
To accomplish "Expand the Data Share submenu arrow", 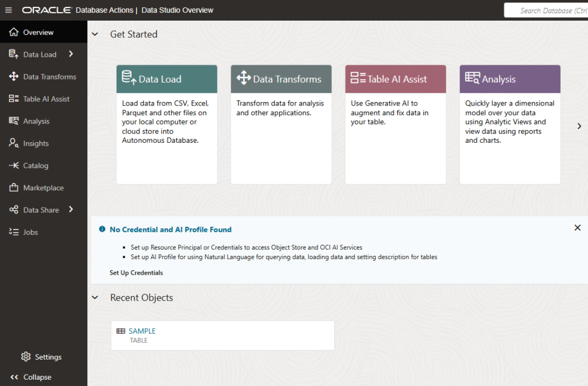I will (x=71, y=209).
